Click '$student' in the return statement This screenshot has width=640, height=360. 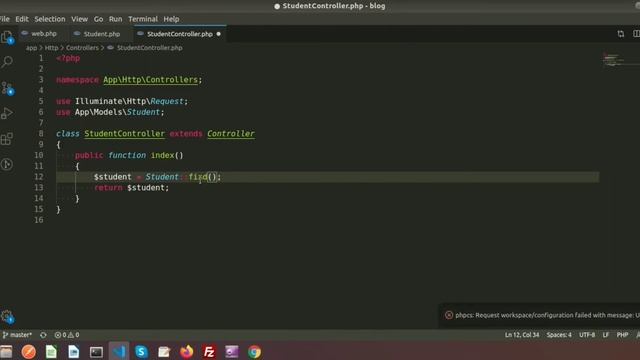(146, 187)
